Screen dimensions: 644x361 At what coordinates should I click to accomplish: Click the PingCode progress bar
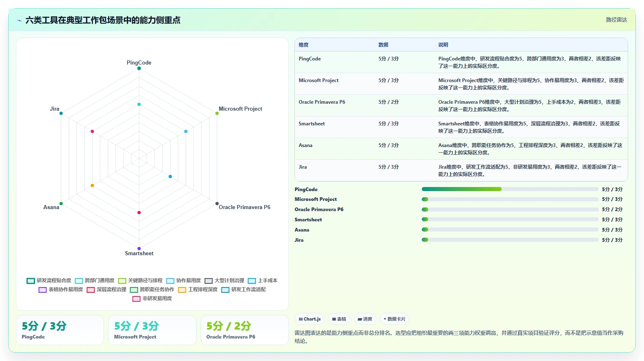pos(510,189)
